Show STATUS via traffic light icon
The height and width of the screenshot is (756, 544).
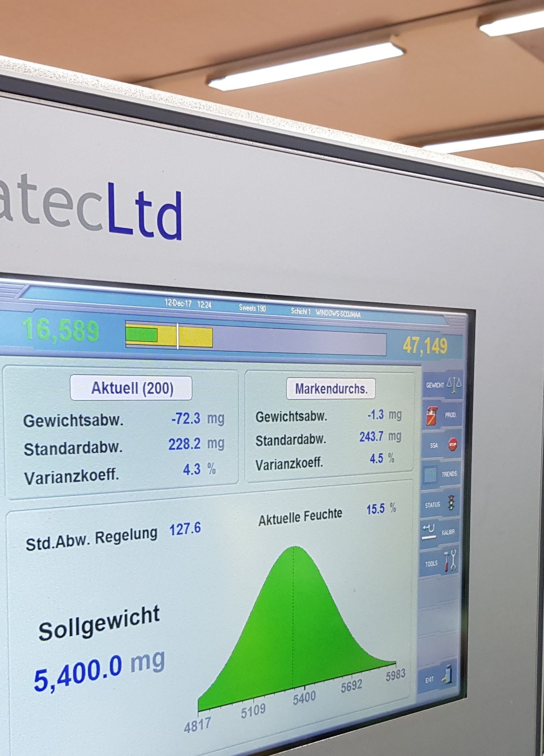(450, 503)
